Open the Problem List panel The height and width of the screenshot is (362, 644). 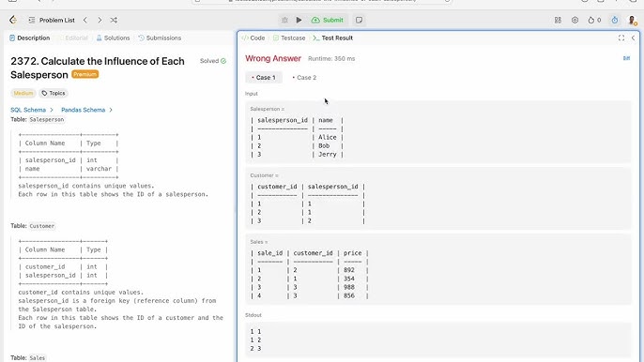[x=52, y=20]
